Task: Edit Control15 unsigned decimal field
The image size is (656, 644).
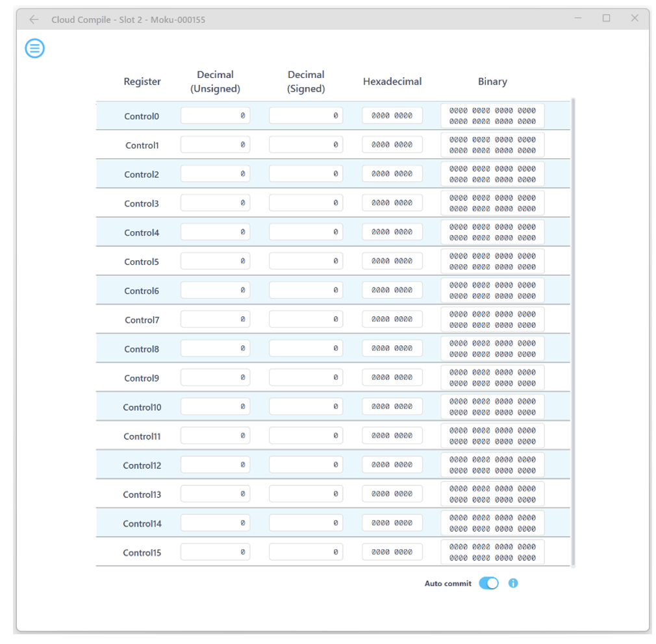Action: tap(216, 552)
